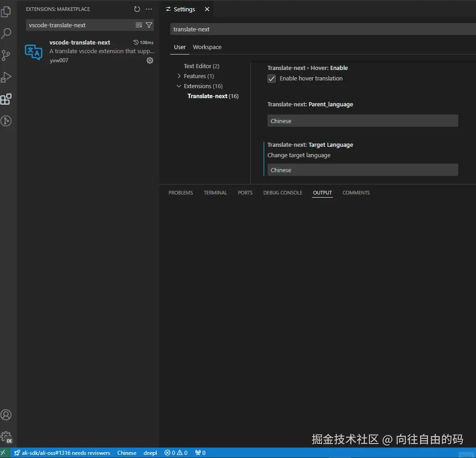The width and height of the screenshot is (476, 458).
Task: Select Text Editor settings category
Action: 202,66
